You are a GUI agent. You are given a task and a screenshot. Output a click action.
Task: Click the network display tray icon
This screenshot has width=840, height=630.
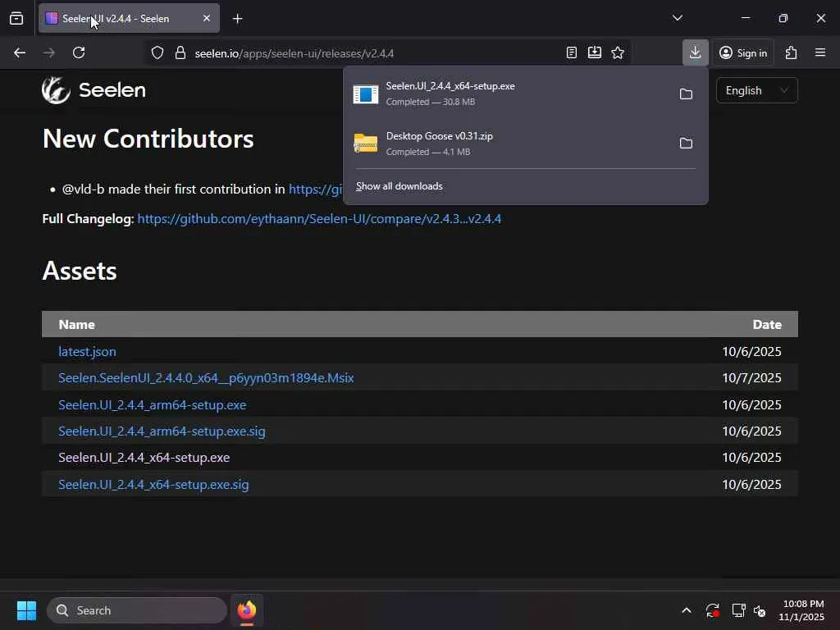click(738, 610)
